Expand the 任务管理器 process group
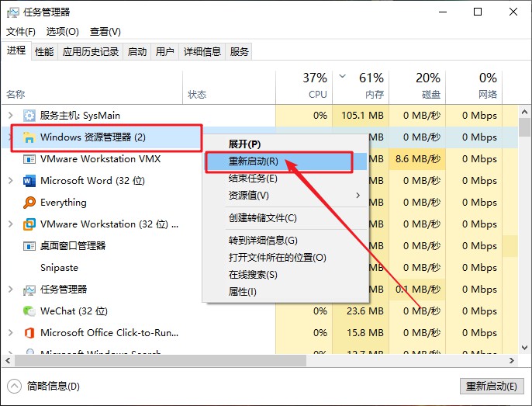The height and width of the screenshot is (406, 532). [x=10, y=290]
